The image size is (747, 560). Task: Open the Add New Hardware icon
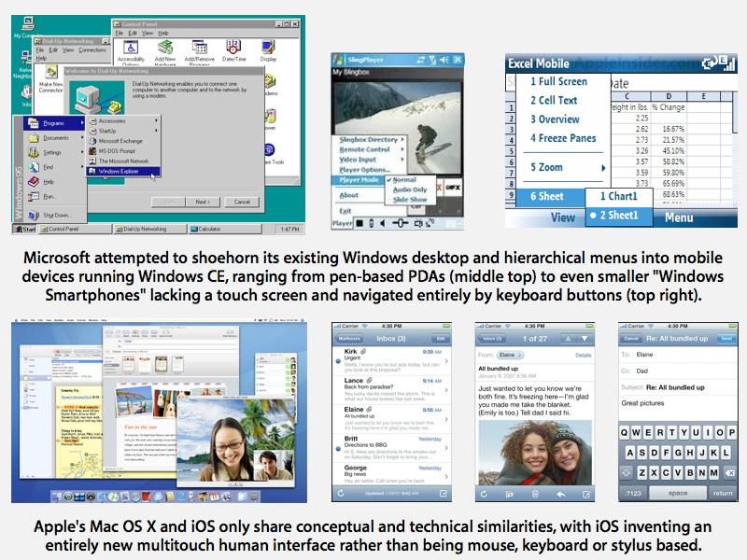click(165, 52)
